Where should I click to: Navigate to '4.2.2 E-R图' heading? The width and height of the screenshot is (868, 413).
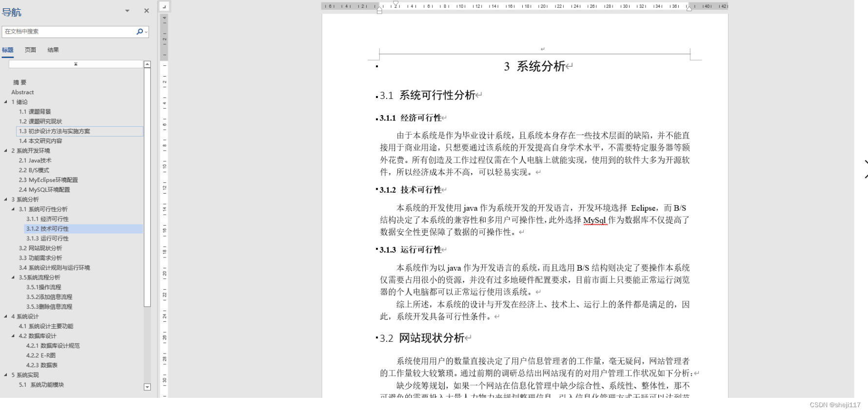41,355
